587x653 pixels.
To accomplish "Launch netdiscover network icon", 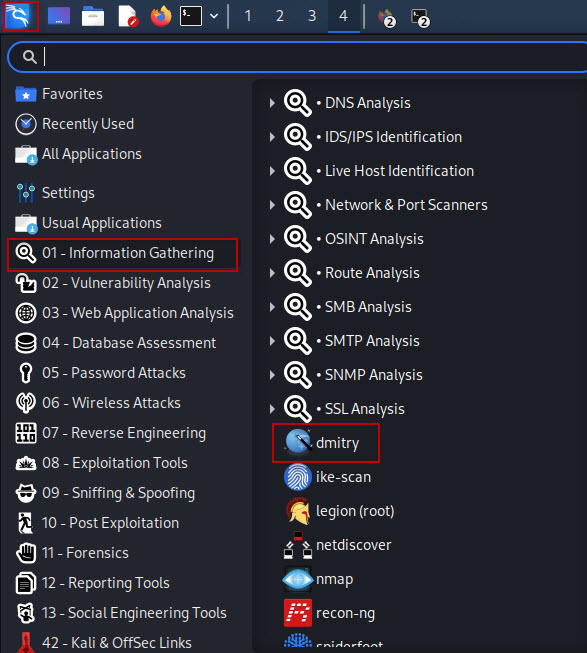I will coord(298,545).
